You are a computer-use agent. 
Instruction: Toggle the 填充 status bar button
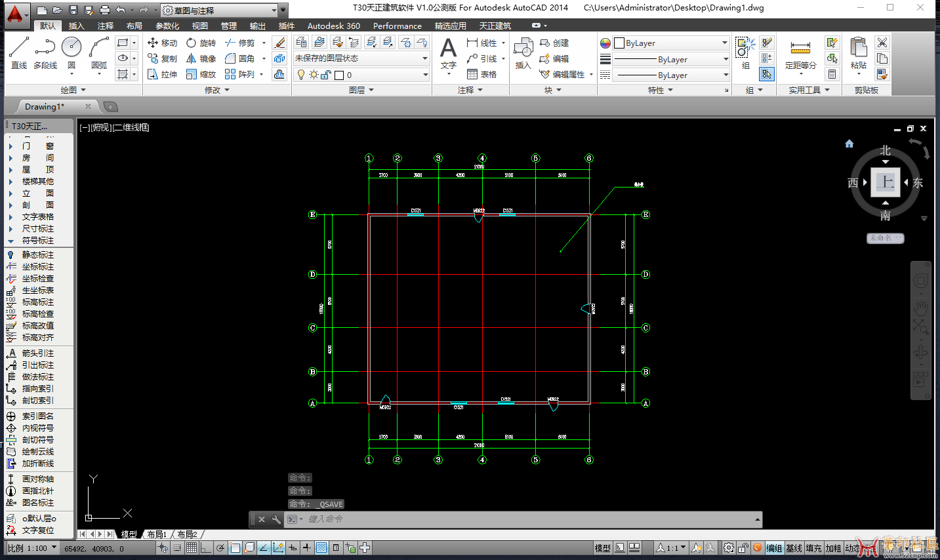[x=813, y=548]
